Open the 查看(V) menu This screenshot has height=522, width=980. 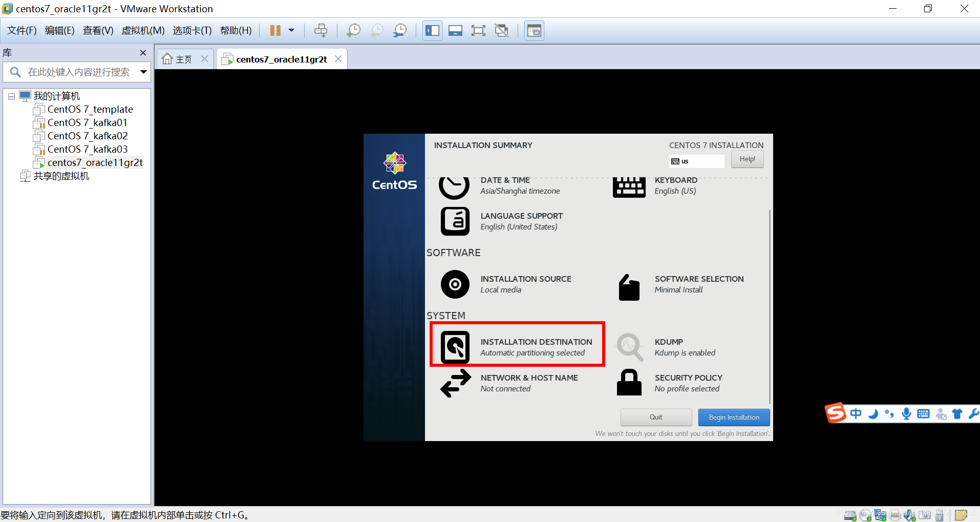coord(98,31)
